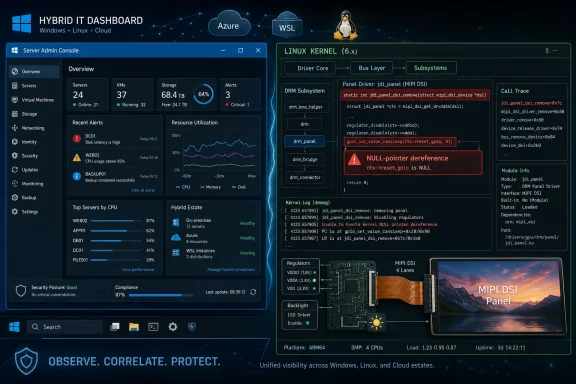The image size is (576, 384).
Task: Click the Compliance 87% progress bar
Action: point(161,295)
